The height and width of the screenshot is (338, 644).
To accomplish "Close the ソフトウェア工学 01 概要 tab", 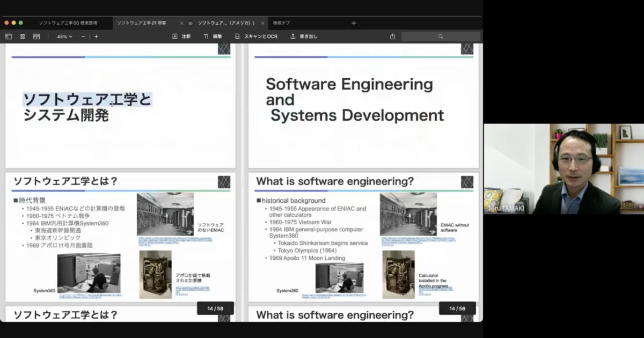I will point(181,23).
